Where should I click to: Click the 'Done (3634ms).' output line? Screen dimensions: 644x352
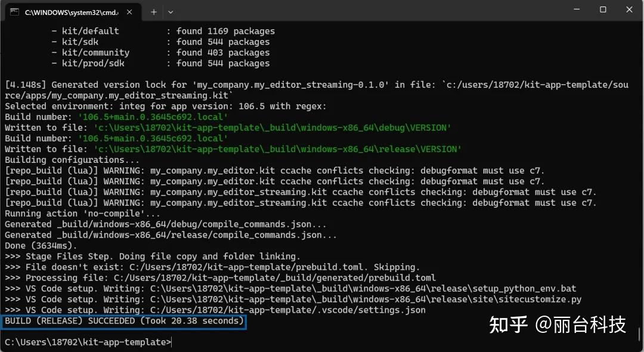(41, 246)
